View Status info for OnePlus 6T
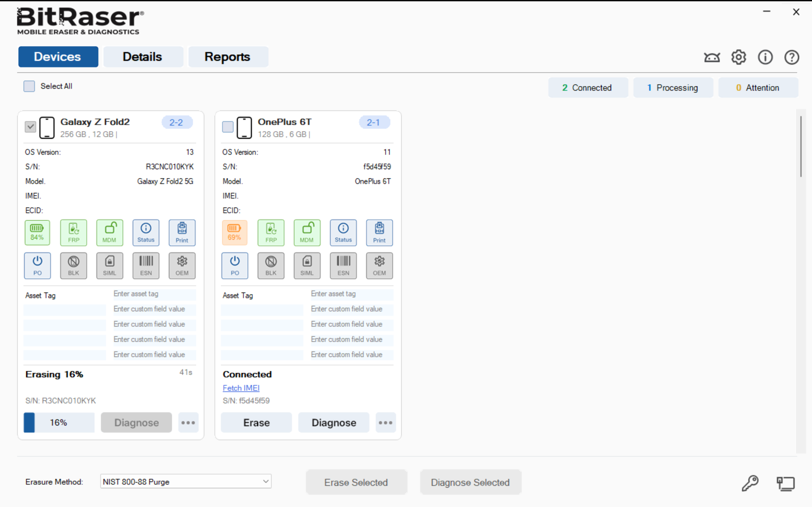This screenshot has width=812, height=507. pyautogui.click(x=343, y=233)
